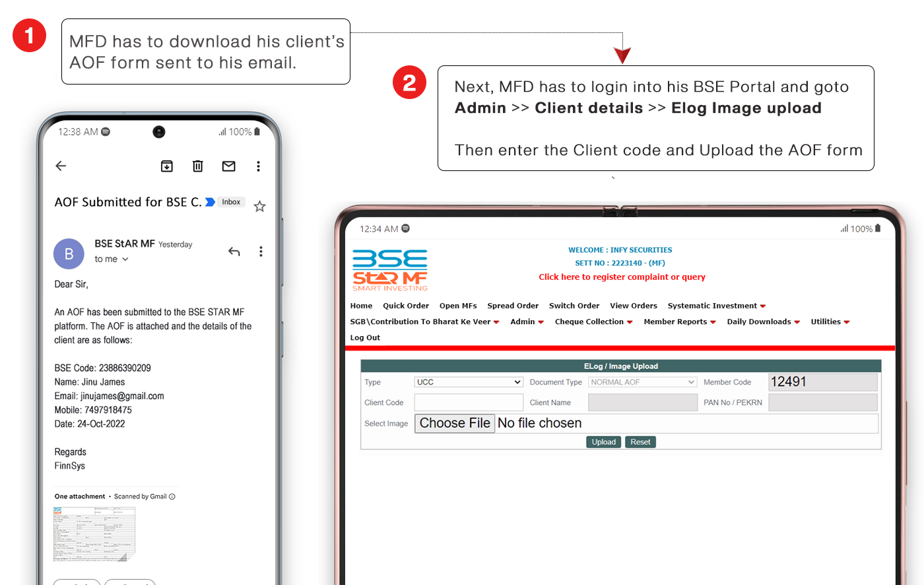This screenshot has width=924, height=585.
Task: Click the Client Name field
Action: (x=643, y=402)
